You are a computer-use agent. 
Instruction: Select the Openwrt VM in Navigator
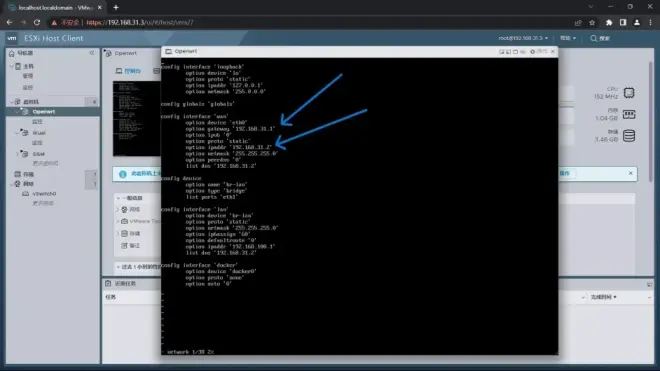pos(44,112)
